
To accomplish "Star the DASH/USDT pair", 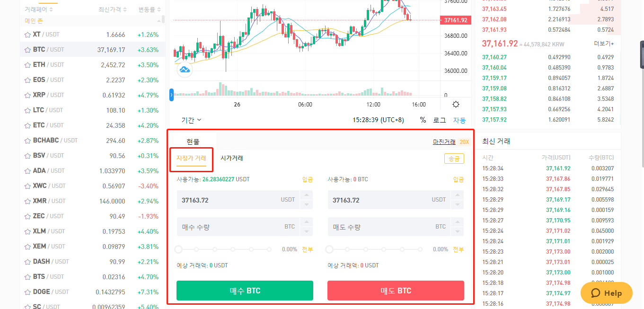I will [27, 262].
